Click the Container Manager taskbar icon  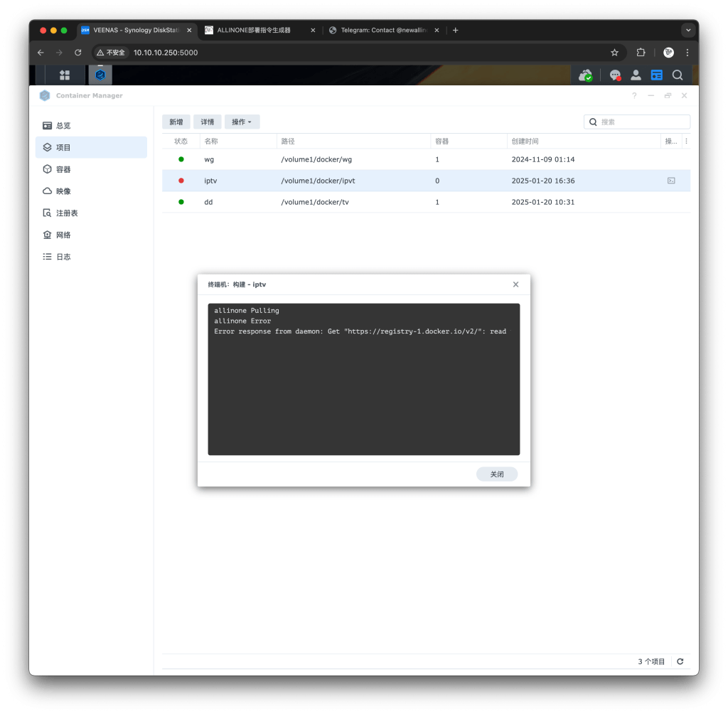100,75
